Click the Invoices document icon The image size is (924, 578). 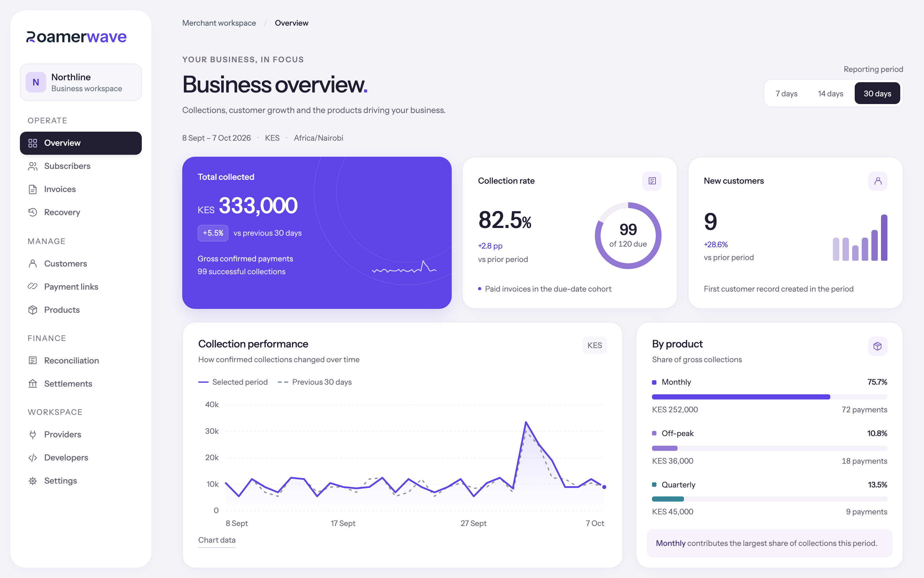(33, 189)
